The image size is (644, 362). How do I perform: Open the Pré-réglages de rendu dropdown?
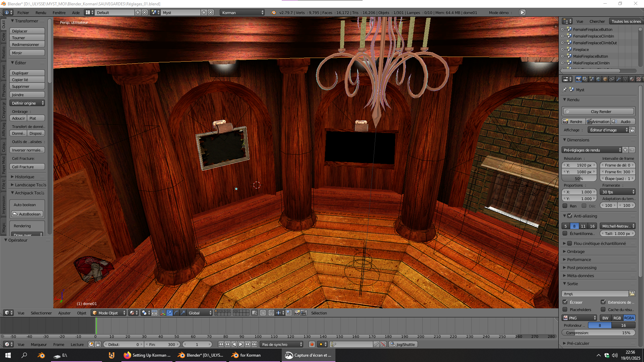592,150
